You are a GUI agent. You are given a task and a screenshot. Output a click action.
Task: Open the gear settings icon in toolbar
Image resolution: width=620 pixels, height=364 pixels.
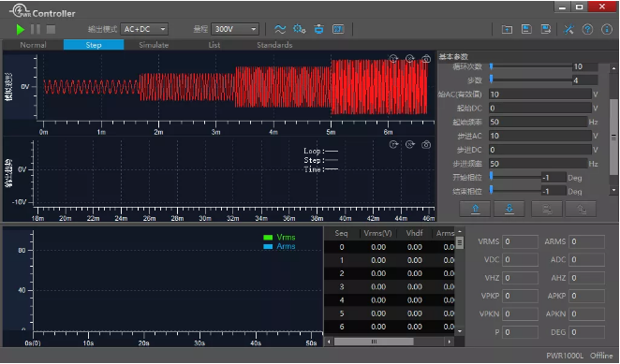pos(300,29)
